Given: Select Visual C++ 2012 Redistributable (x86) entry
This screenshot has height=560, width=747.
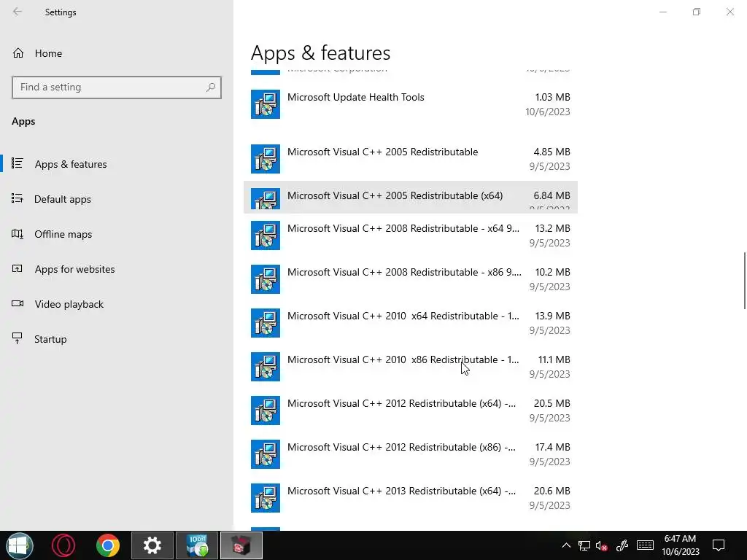Looking at the screenshot, I should pos(410,454).
